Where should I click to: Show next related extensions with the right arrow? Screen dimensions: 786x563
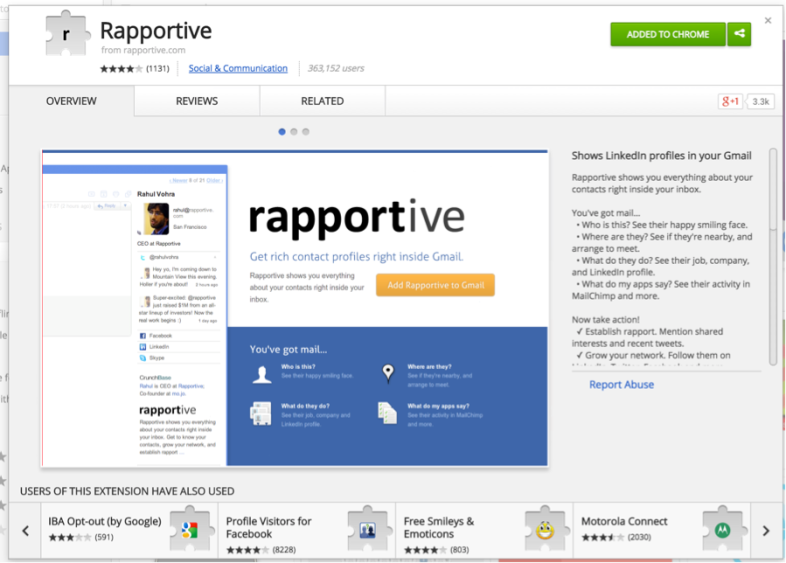pyautogui.click(x=765, y=530)
